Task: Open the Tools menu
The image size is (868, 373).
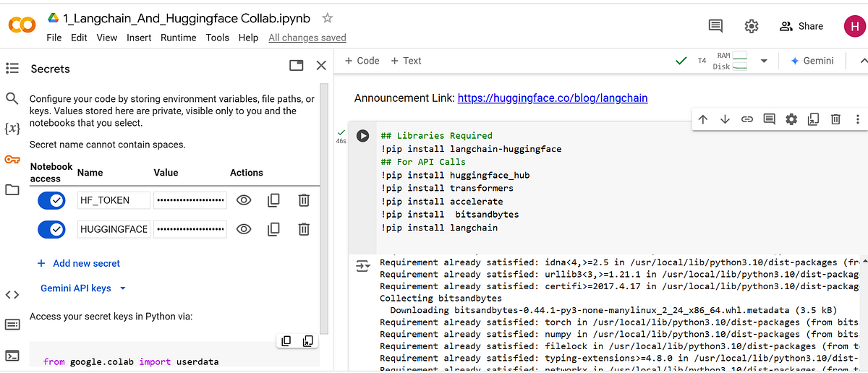Action: (217, 38)
